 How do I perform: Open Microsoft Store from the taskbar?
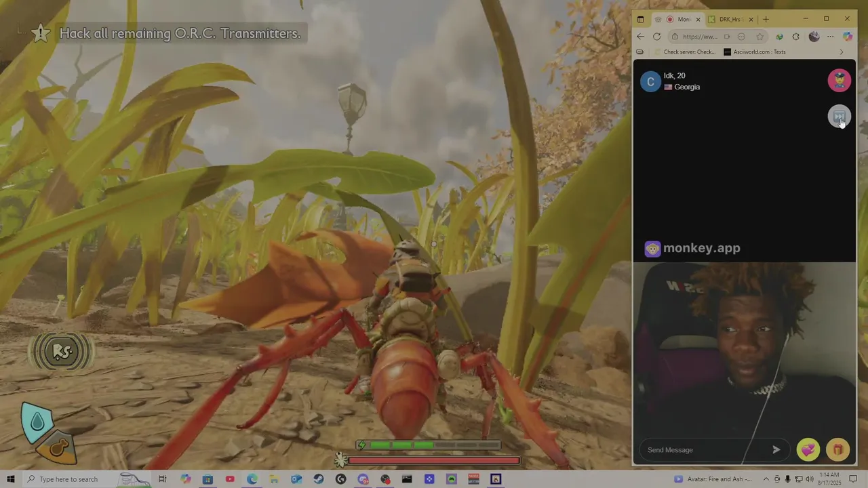click(208, 479)
